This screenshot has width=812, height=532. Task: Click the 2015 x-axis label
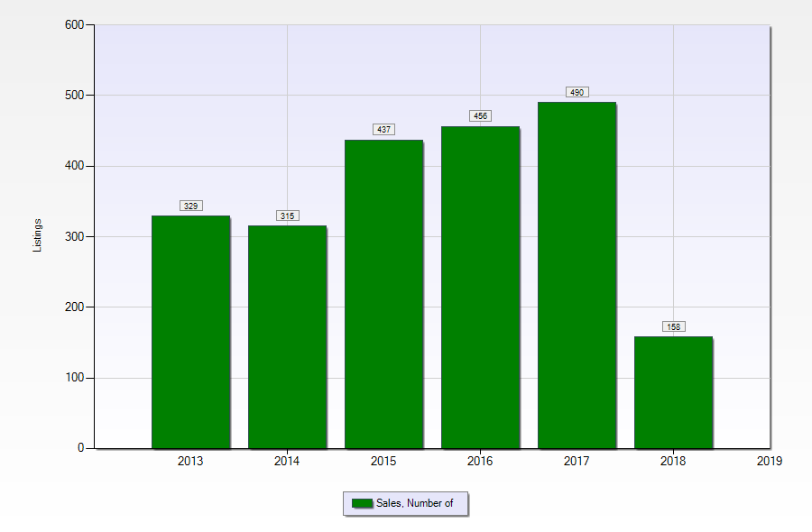(383, 461)
